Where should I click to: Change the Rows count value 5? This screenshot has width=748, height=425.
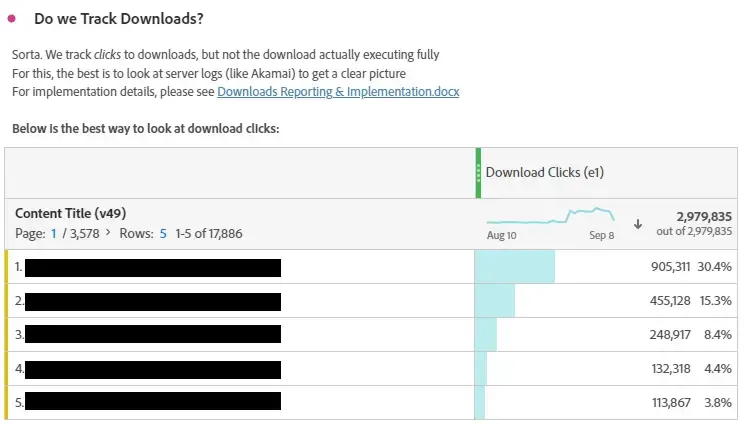[163, 233]
